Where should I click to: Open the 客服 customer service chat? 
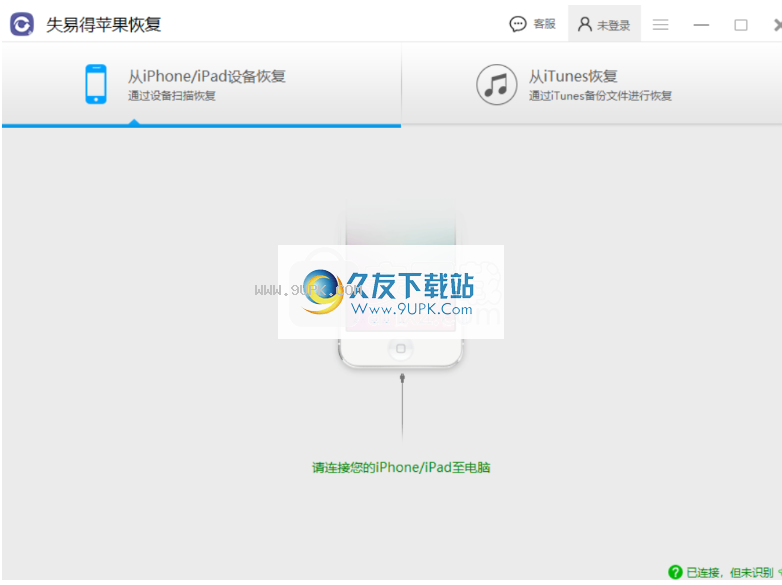click(x=532, y=24)
